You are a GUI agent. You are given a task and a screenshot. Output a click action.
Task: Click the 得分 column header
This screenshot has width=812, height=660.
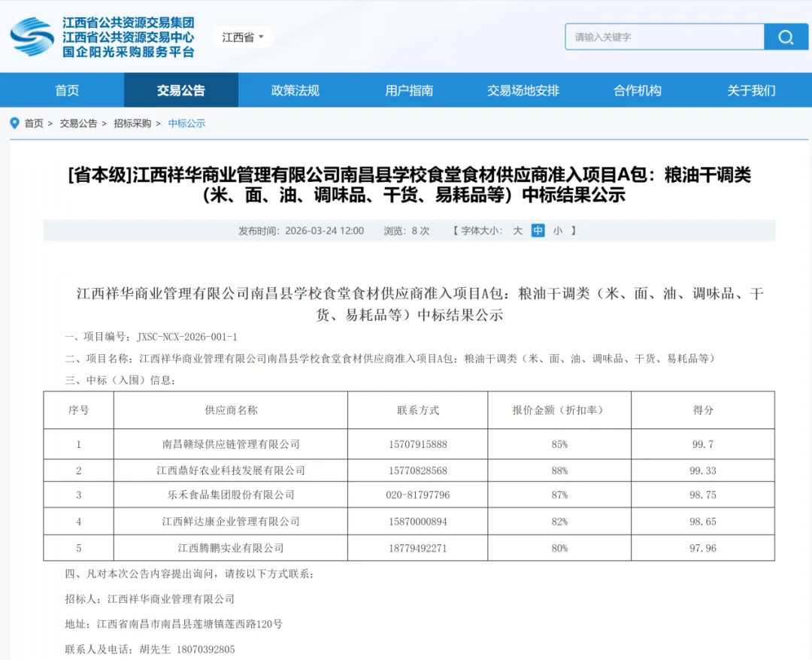[703, 410]
